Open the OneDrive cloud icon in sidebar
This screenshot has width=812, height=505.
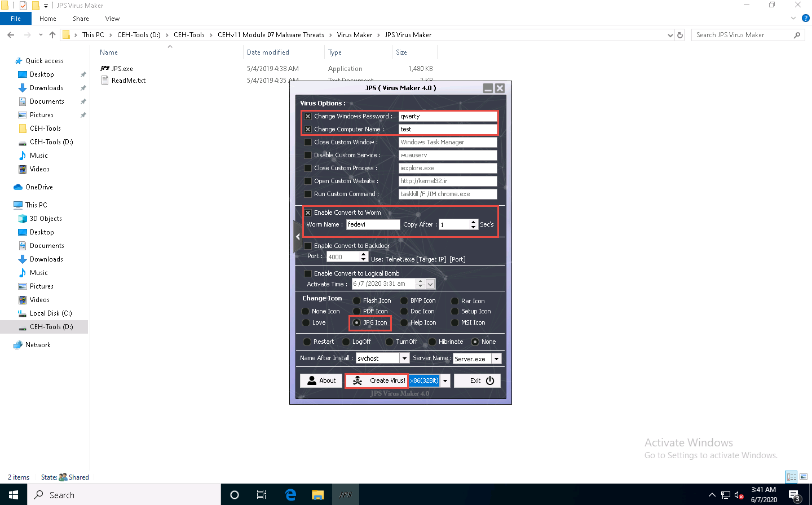pos(18,187)
